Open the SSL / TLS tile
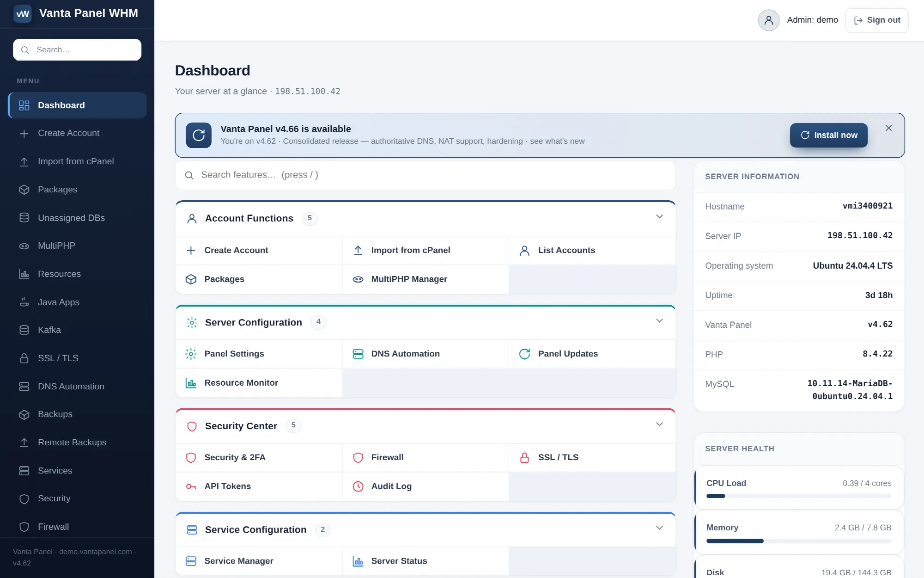This screenshot has width=924, height=578. pos(592,457)
